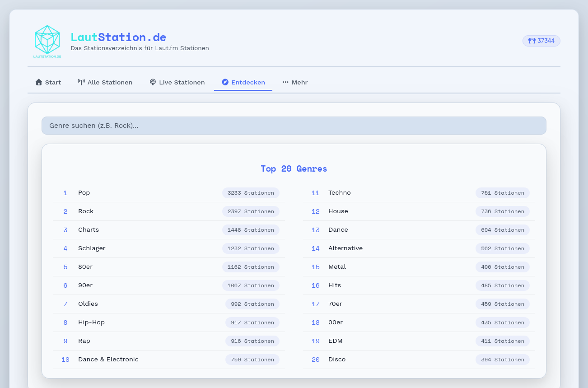Click the 37344 listener count badge
588x388 pixels.
click(x=541, y=41)
